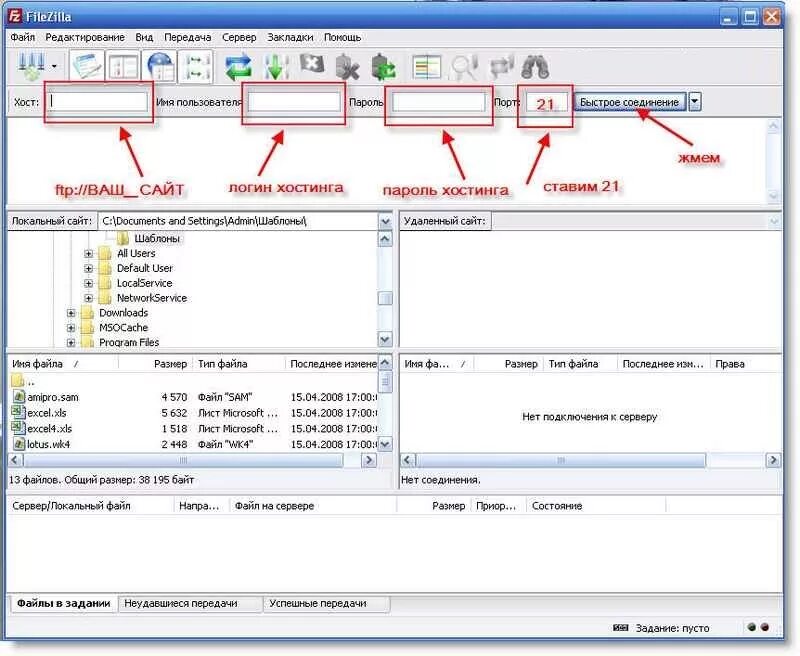Select amipro.sam file
Viewport: 800px width, 656px height.
pyautogui.click(x=53, y=397)
